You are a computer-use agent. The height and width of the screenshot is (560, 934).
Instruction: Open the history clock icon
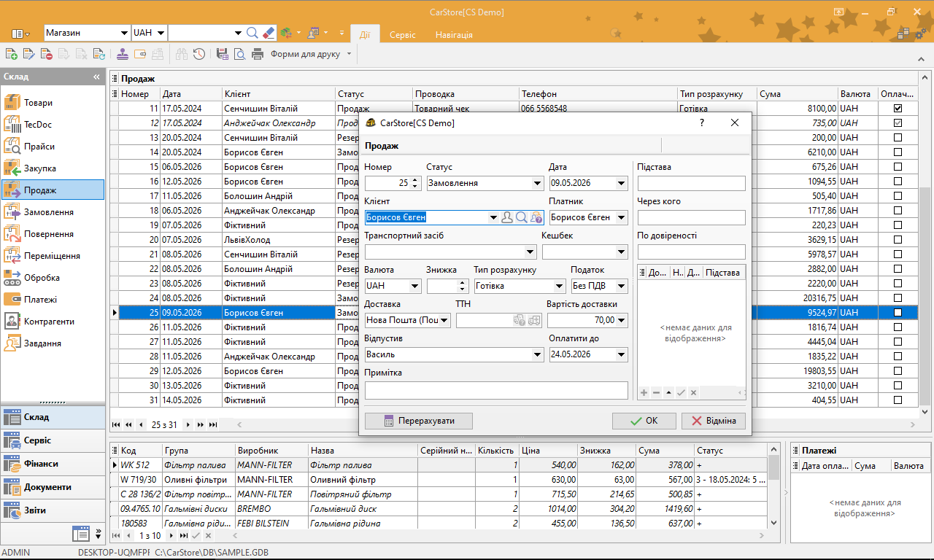point(198,54)
